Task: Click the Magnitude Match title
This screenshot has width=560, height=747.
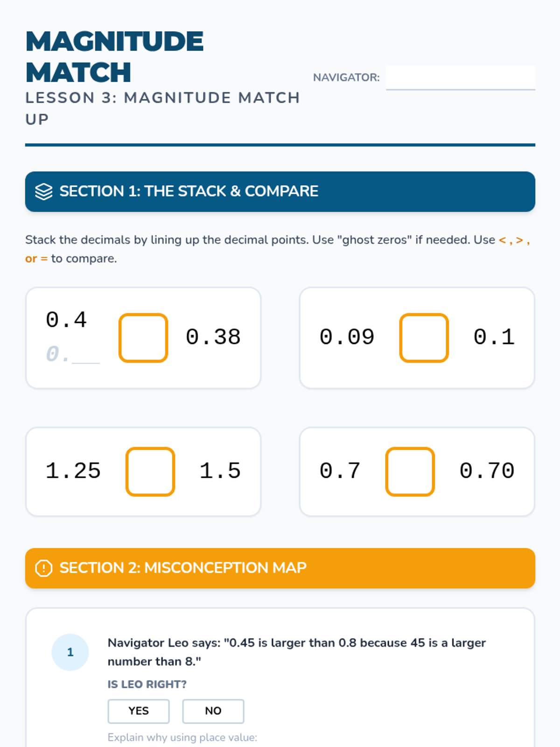Action: pos(115,56)
